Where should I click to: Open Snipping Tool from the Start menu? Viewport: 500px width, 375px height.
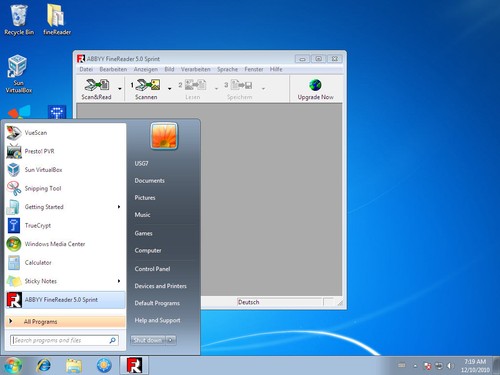[65, 188]
